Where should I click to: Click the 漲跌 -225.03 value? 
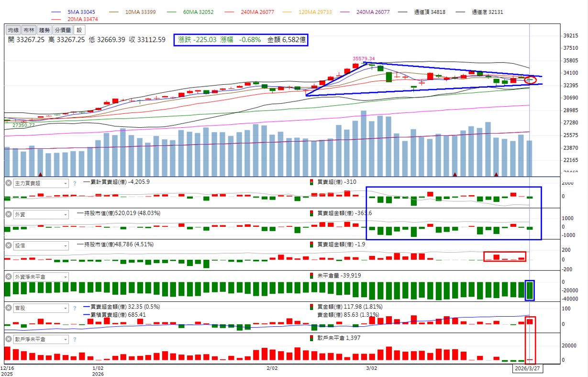pos(197,40)
